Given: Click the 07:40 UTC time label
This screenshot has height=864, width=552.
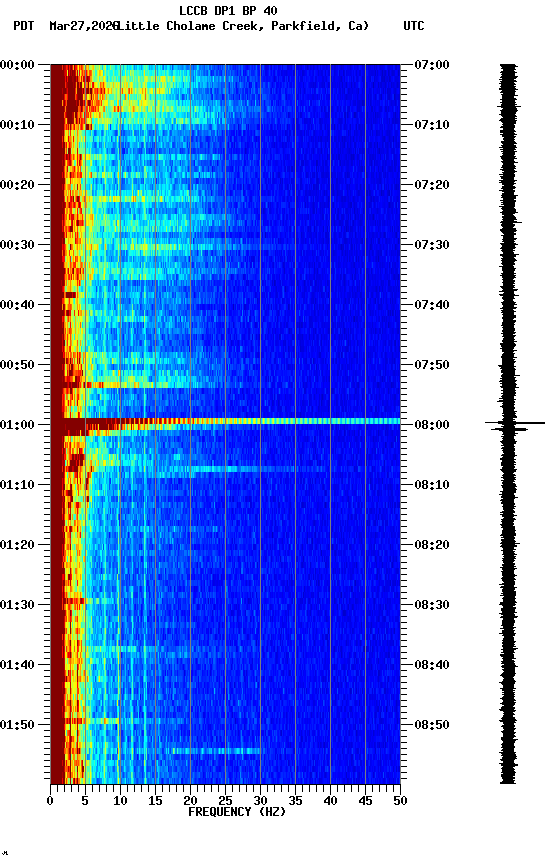Looking at the screenshot, I should click(432, 305).
